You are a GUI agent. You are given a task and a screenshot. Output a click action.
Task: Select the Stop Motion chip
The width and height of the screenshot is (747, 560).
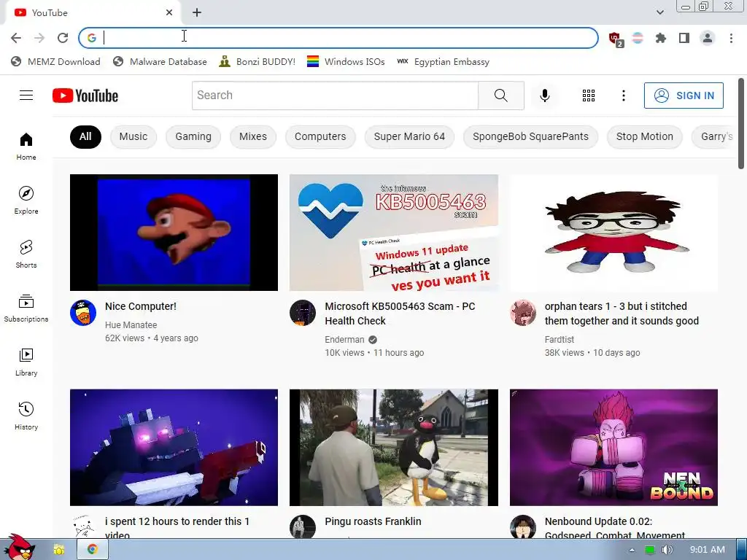pyautogui.click(x=645, y=136)
